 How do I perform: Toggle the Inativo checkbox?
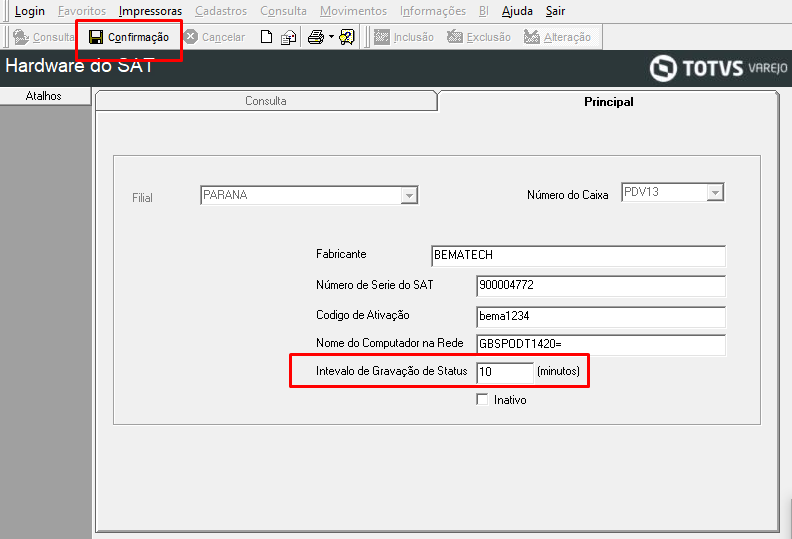pyautogui.click(x=482, y=400)
